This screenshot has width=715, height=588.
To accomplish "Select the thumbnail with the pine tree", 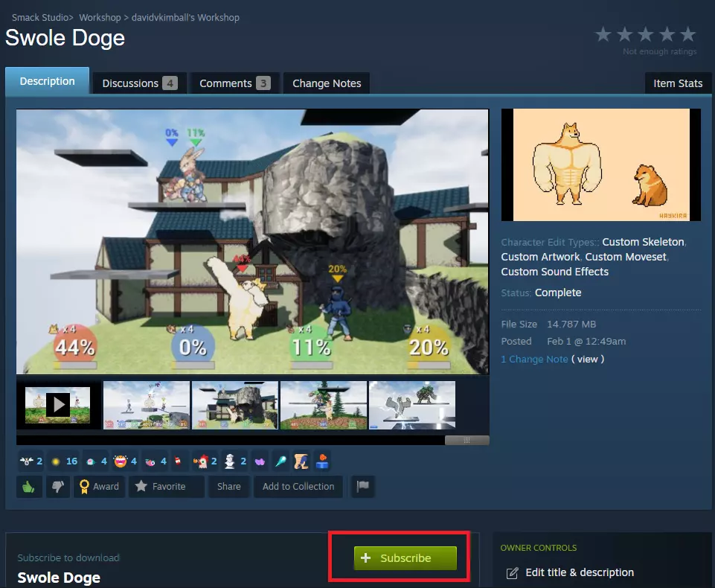I will pyautogui.click(x=324, y=405).
